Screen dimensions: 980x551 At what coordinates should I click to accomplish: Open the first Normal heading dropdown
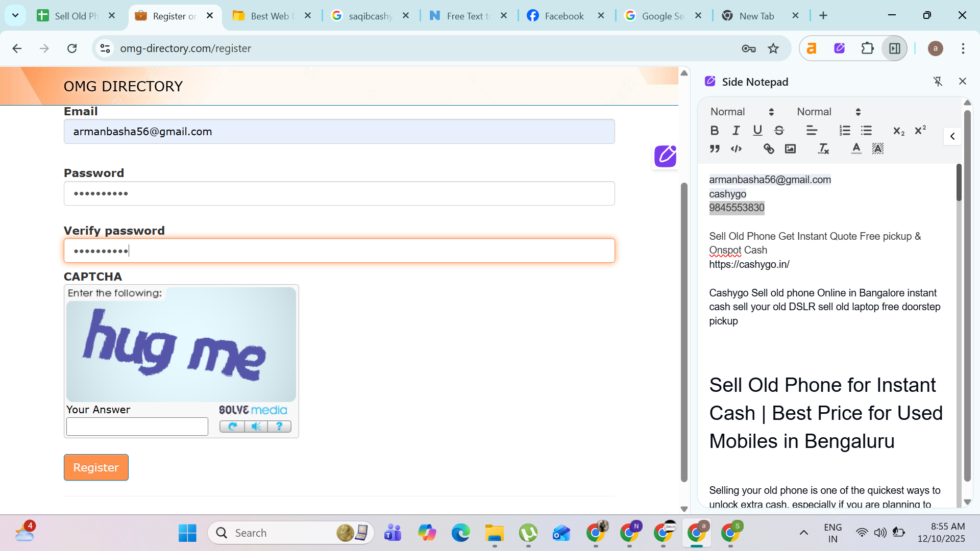pos(742,112)
